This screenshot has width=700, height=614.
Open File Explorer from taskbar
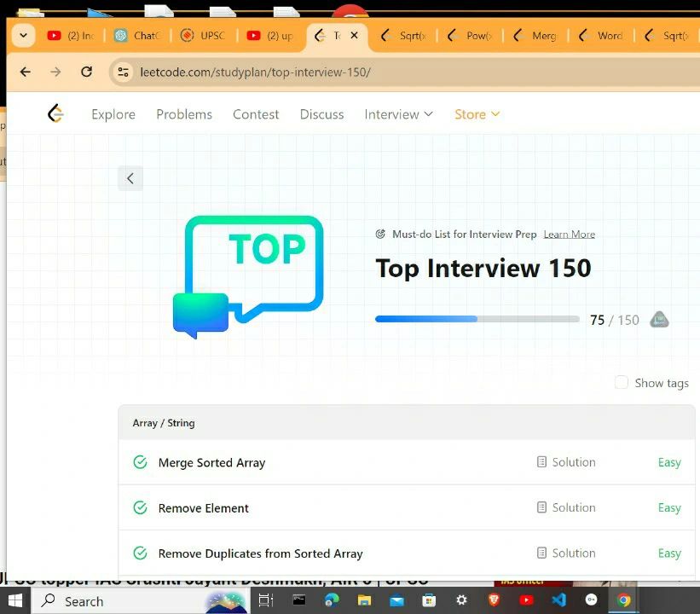pos(364,600)
